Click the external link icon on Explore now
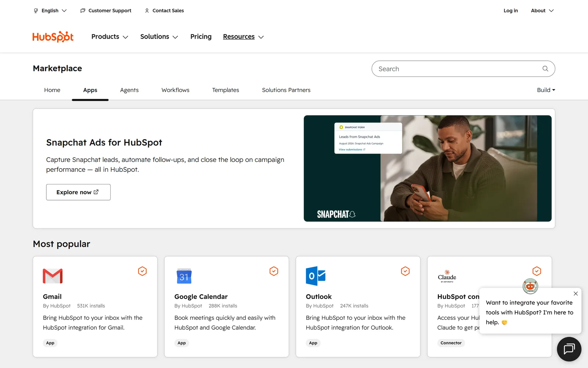 (96, 192)
